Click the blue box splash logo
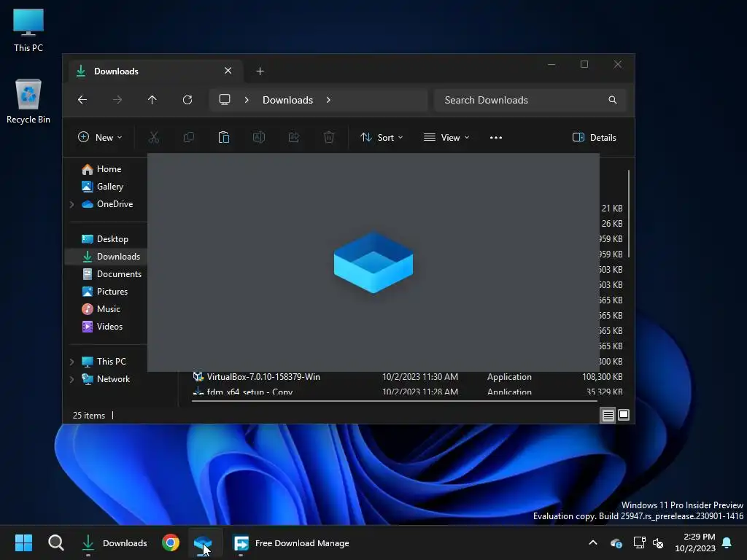 tap(373, 262)
